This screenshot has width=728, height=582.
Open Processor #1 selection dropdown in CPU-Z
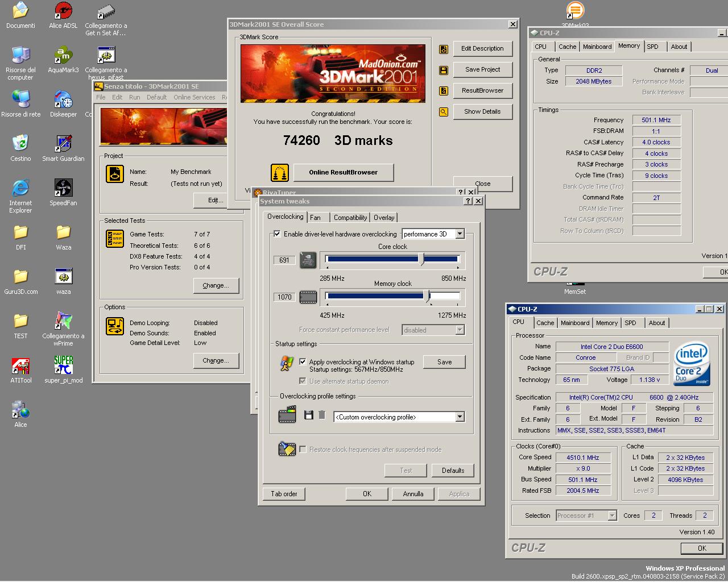[x=612, y=516]
